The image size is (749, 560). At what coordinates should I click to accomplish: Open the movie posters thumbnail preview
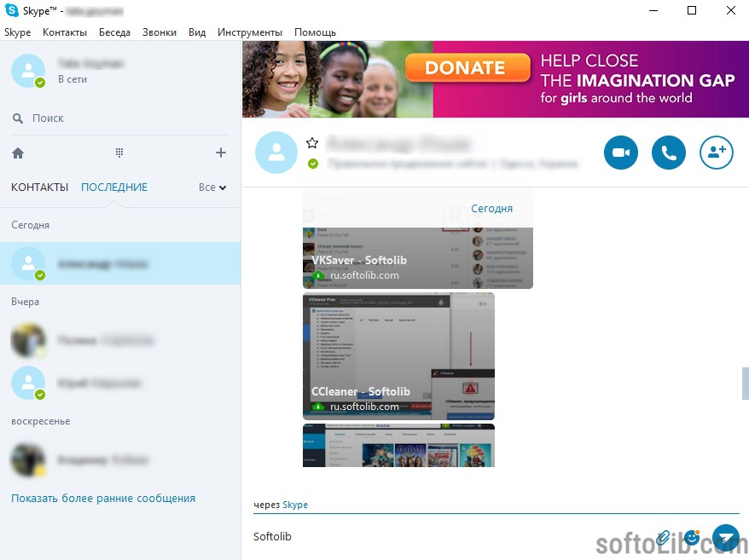point(398,445)
